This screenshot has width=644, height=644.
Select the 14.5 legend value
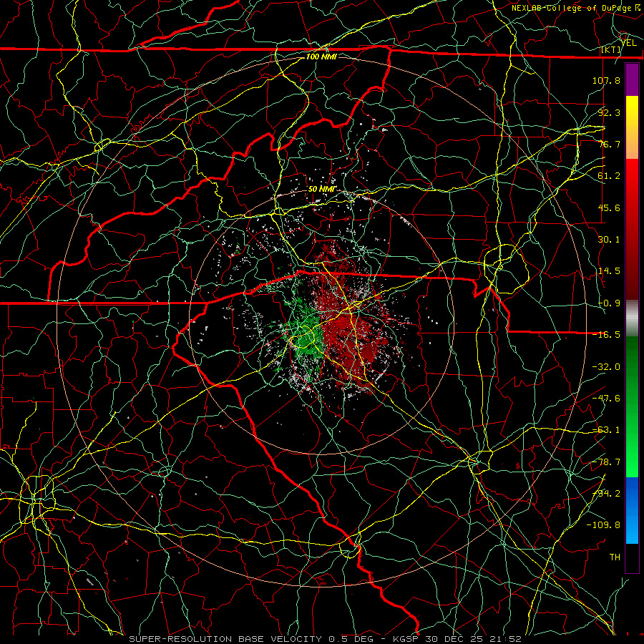[609, 271]
